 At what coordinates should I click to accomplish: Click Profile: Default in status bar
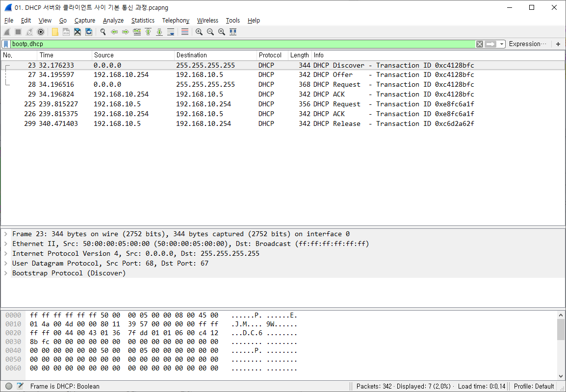pyautogui.click(x=534, y=386)
